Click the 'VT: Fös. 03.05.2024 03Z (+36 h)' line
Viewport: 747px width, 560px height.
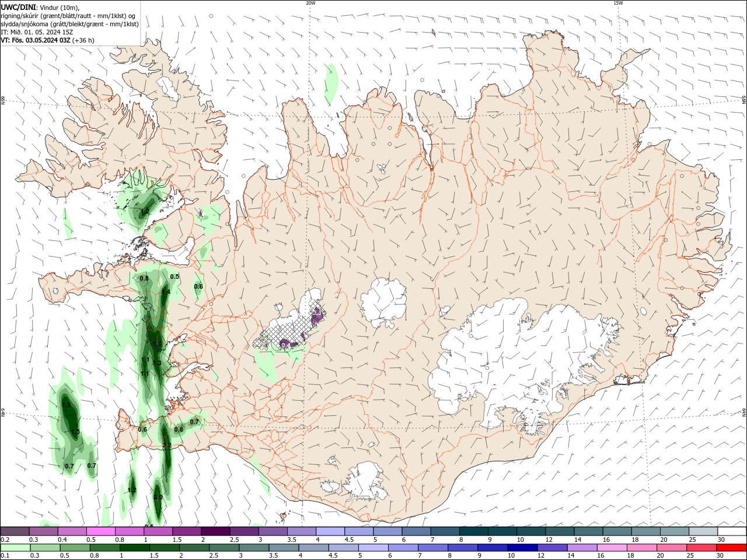tap(48, 40)
